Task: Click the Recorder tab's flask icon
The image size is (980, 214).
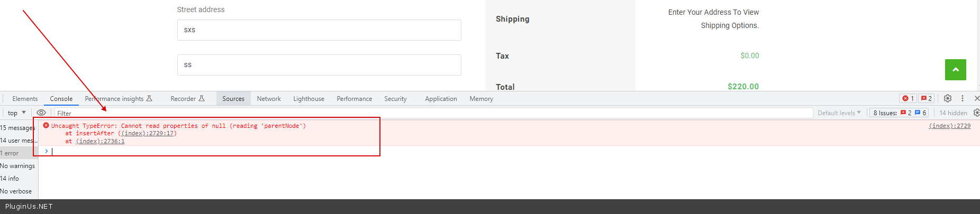Action: coord(202,98)
